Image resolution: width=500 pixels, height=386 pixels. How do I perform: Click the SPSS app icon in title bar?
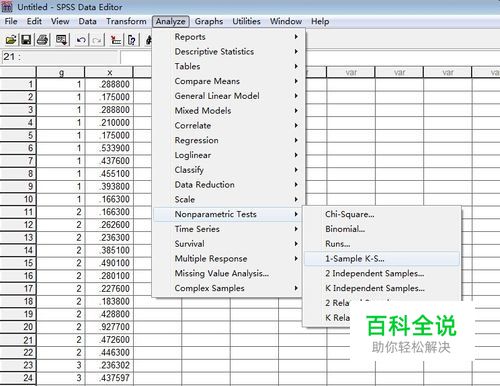click(x=7, y=7)
